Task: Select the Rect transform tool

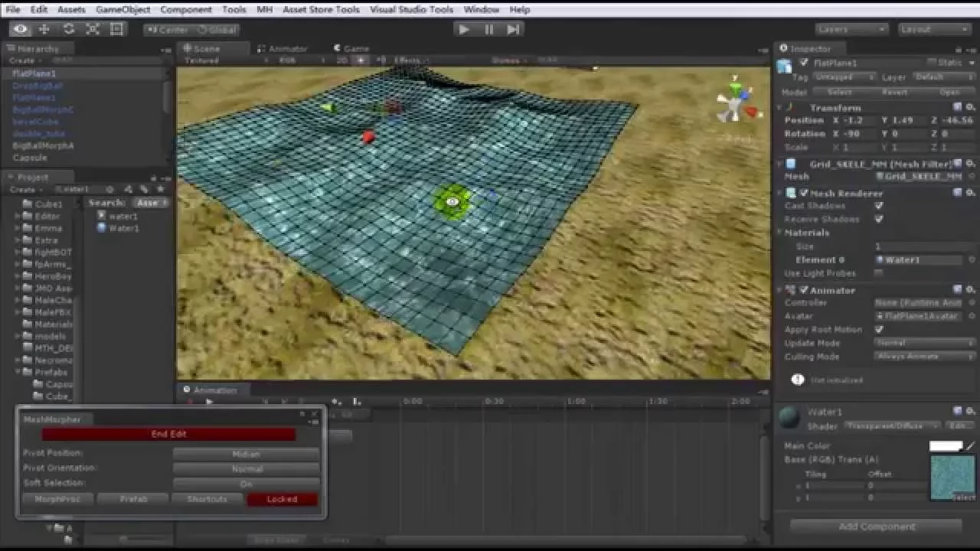Action: tap(117, 29)
